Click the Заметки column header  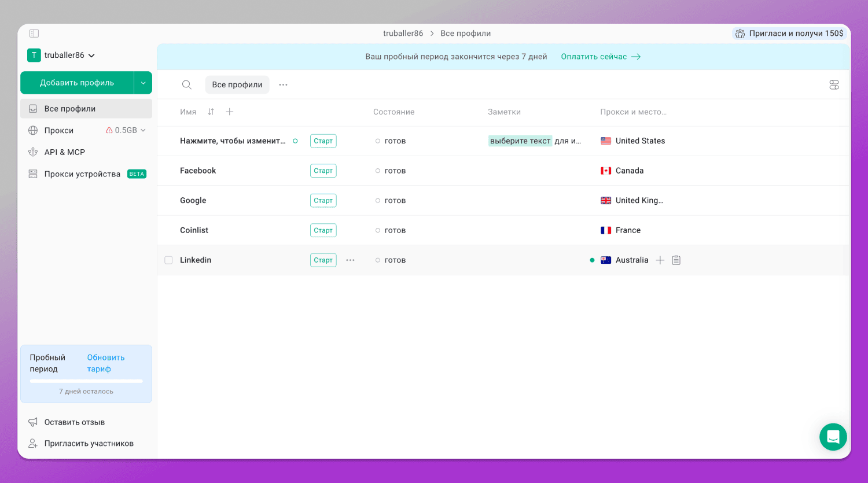[x=504, y=112]
